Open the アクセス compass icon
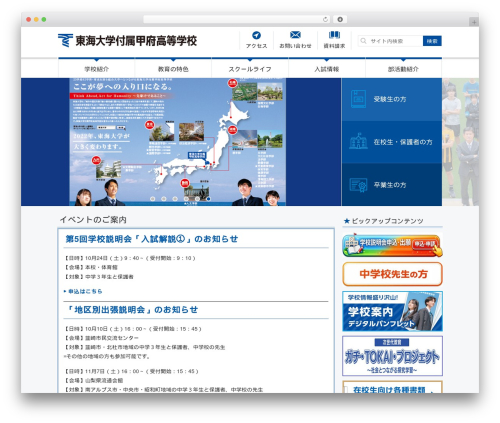Viewport: 500px width, 423px height. pyautogui.click(x=256, y=35)
